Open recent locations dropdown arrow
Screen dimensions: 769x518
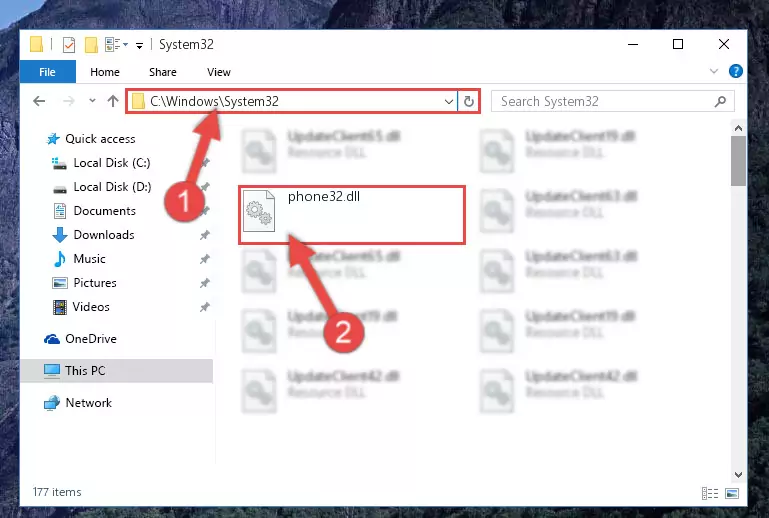click(92, 101)
